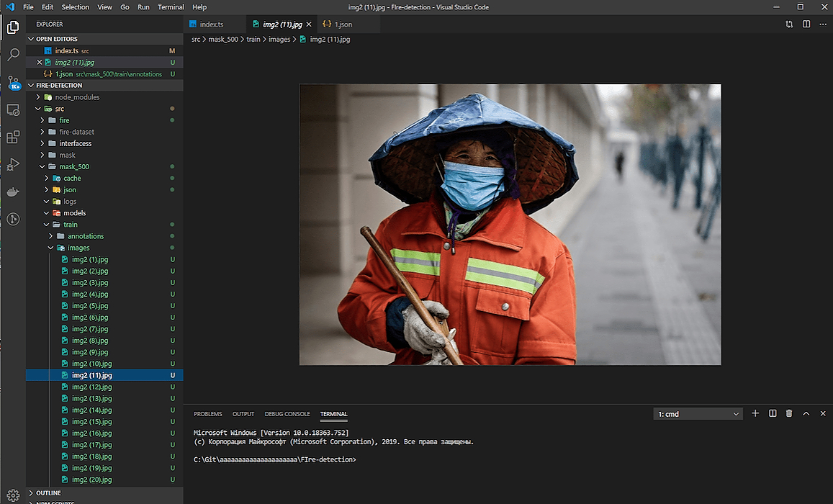Open the terminal selector dropdown '1: cmd'
This screenshot has width=833, height=504.
pyautogui.click(x=698, y=414)
